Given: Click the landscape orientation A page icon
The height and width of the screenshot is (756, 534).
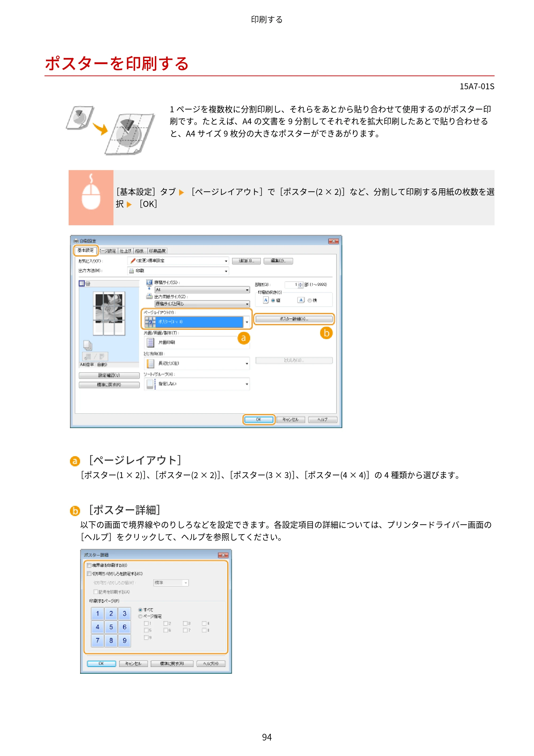Looking at the screenshot, I should [301, 300].
